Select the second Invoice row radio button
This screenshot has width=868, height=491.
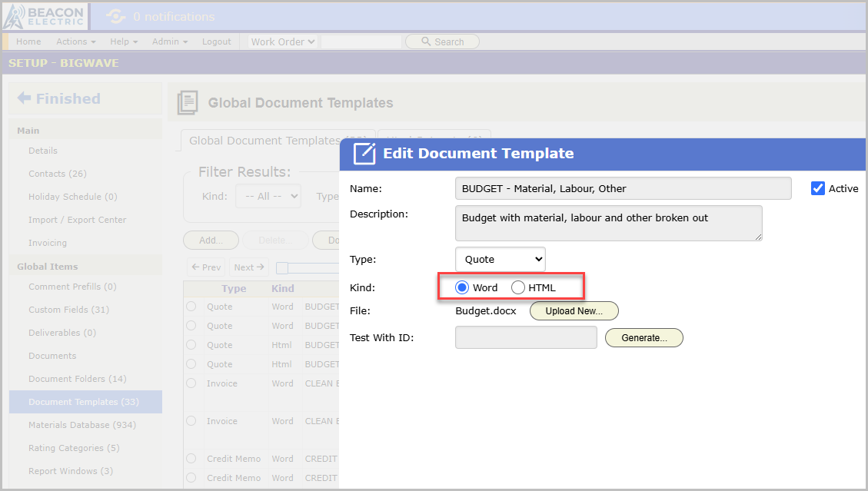(191, 421)
